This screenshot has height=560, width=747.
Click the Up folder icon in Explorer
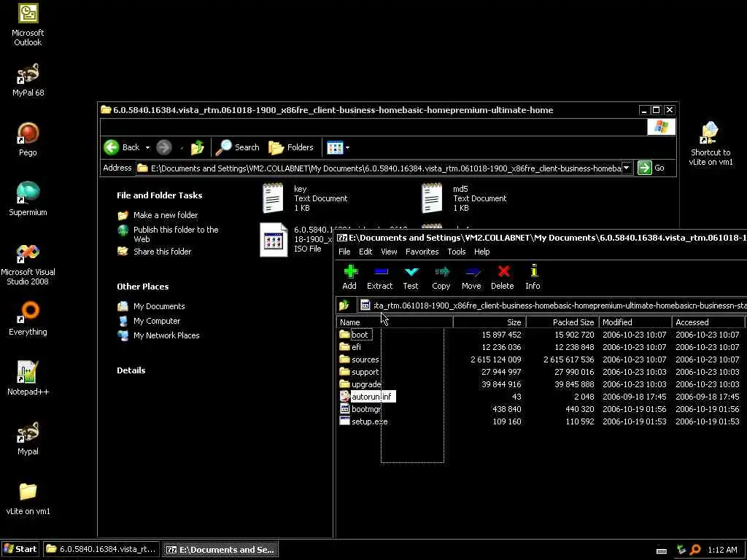(x=198, y=147)
